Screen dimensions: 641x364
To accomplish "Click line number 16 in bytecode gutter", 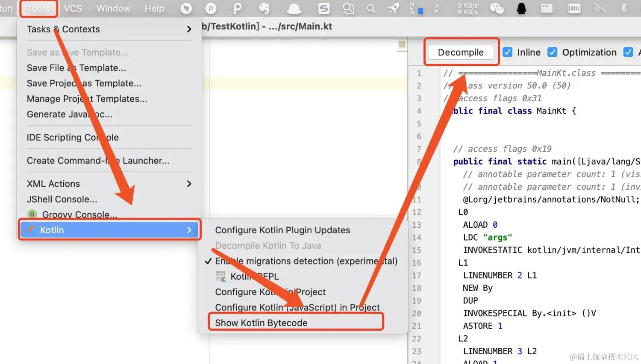I will coord(417,263).
